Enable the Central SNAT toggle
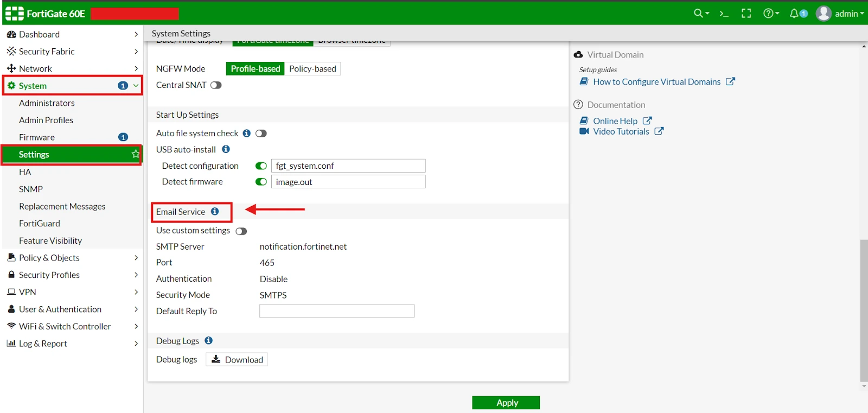The width and height of the screenshot is (868, 413). [216, 85]
